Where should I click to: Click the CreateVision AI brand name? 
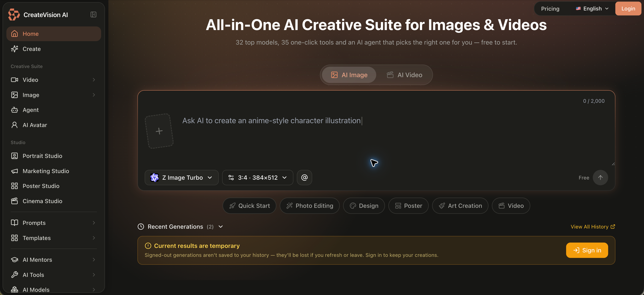46,15
